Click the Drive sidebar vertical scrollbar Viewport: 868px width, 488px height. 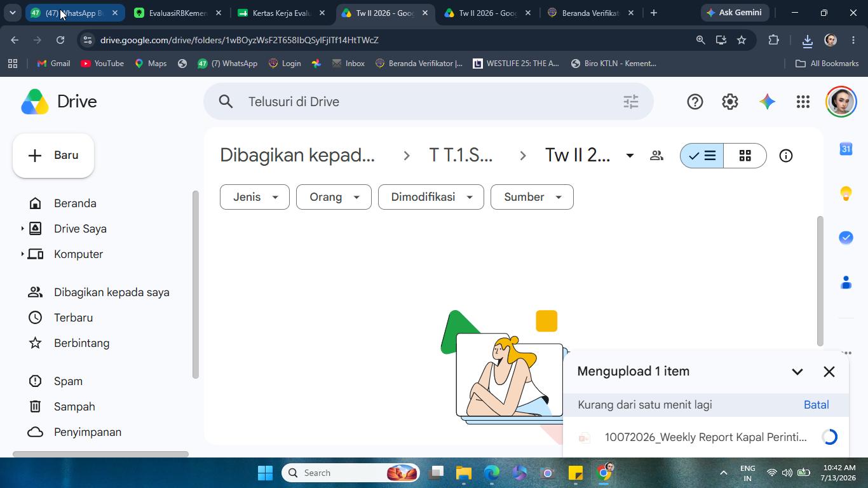pos(195,284)
